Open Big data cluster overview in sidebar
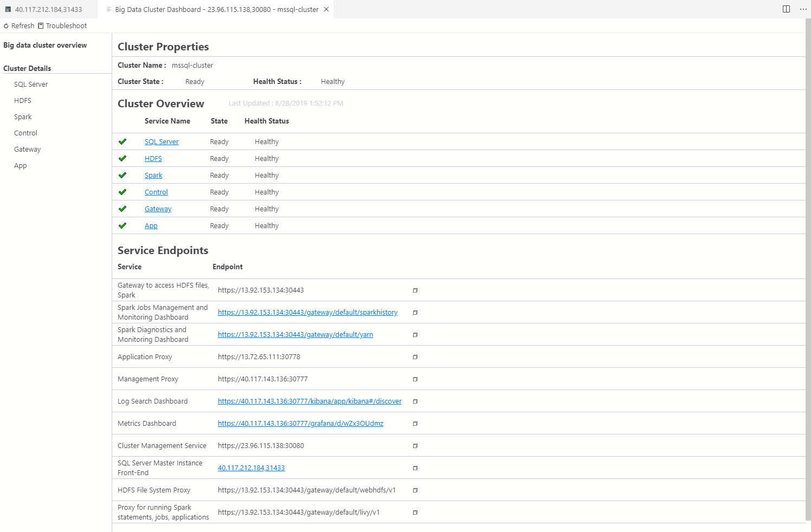Viewport: 811px width, 532px height. tap(45, 46)
